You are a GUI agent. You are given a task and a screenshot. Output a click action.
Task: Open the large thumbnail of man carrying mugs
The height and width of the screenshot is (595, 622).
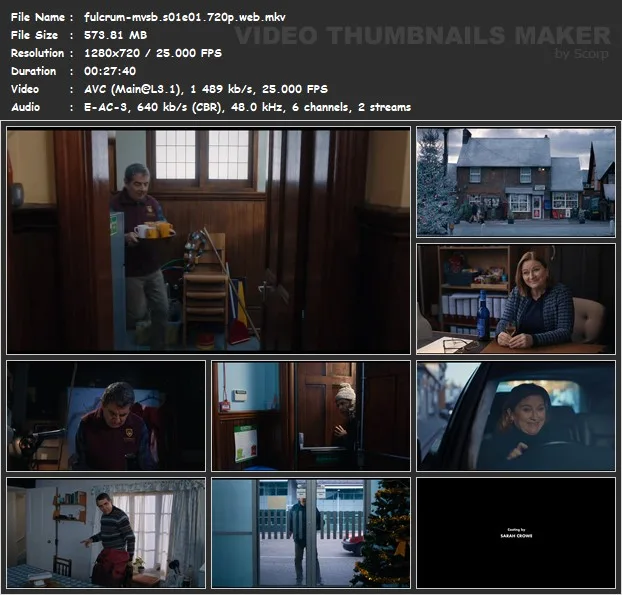[208, 240]
